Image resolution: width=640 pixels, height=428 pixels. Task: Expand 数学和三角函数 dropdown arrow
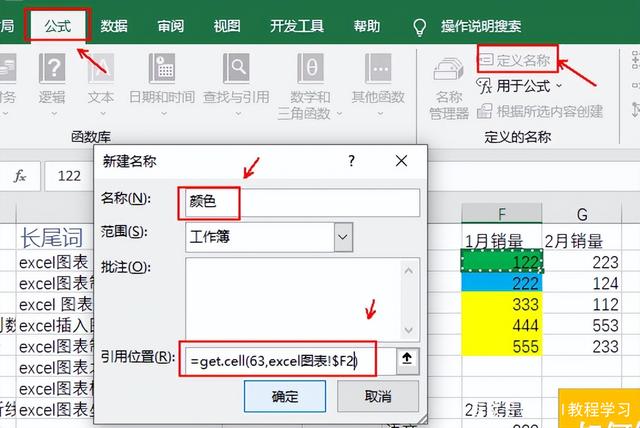(x=339, y=114)
